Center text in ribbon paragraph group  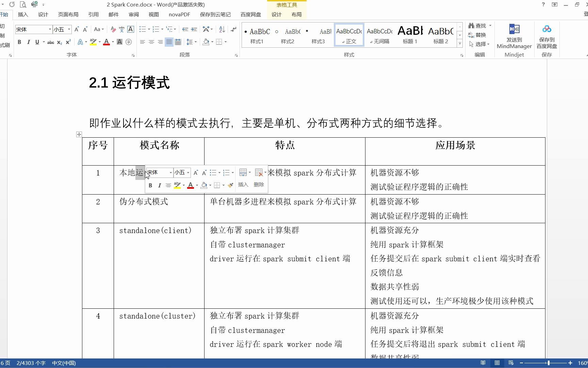(x=151, y=42)
